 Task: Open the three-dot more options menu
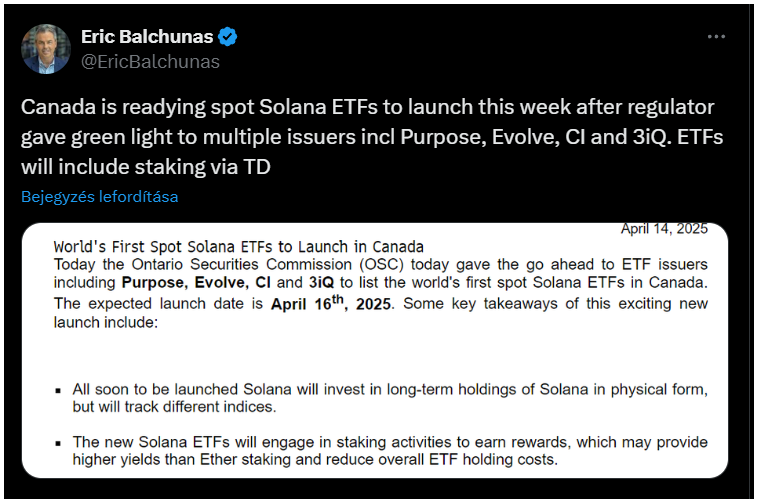[x=716, y=37]
